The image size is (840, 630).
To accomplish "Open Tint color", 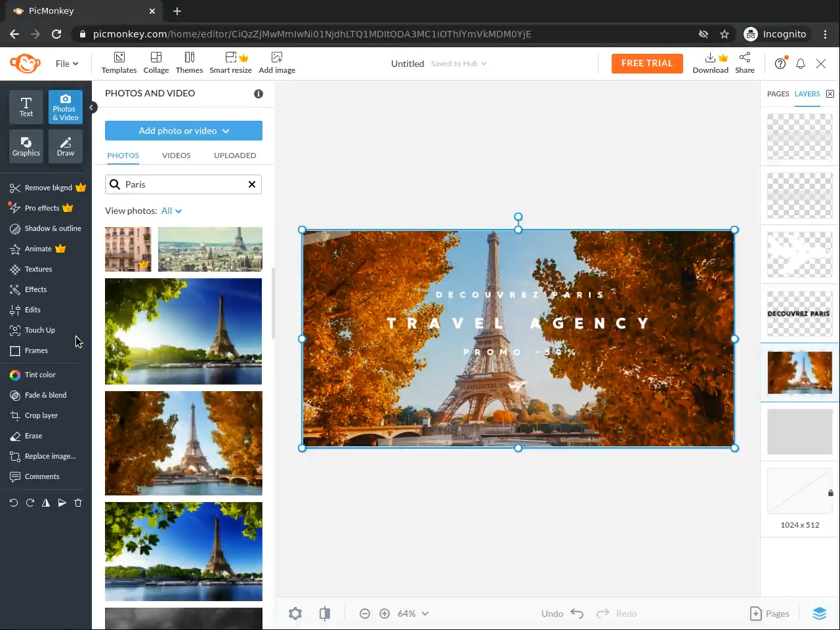I will pos(33,375).
